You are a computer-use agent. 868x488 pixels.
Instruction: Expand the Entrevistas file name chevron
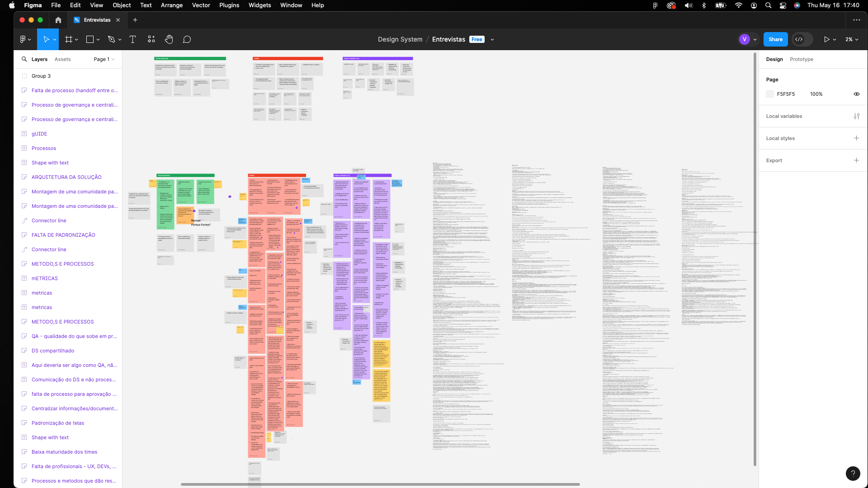coord(492,40)
